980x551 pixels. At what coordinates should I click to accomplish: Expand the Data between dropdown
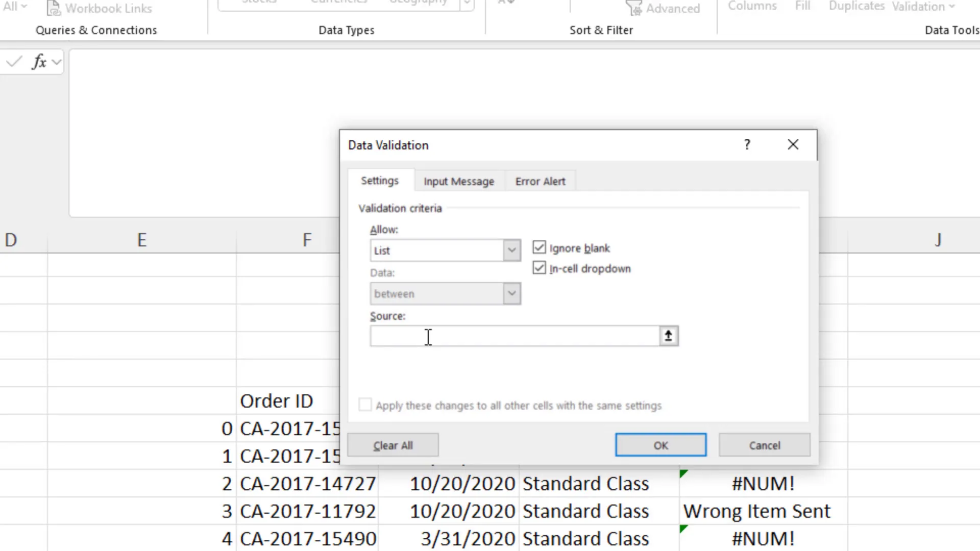511,293
